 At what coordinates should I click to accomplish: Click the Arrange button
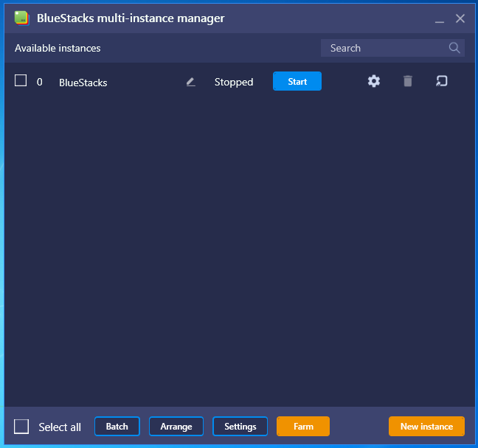pyautogui.click(x=176, y=427)
